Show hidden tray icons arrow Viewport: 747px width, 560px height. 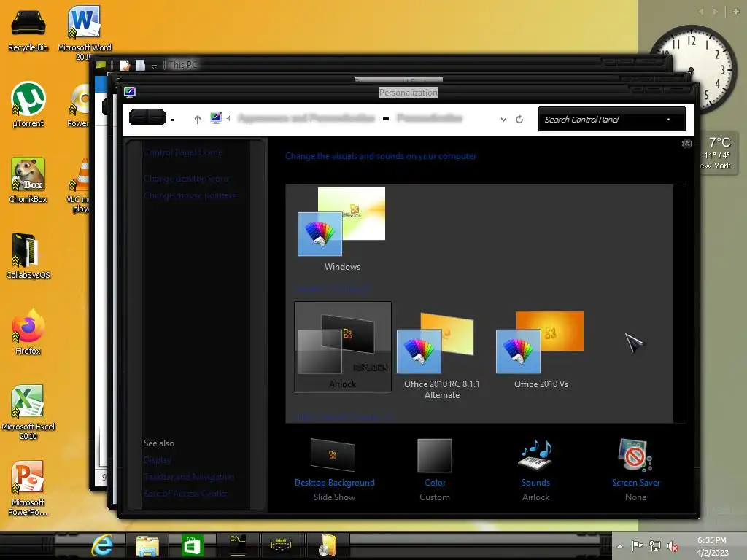619,546
